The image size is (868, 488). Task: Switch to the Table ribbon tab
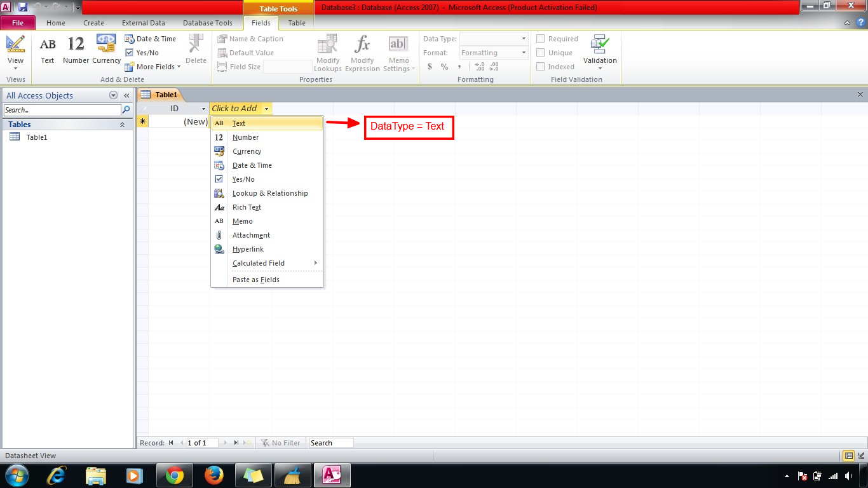click(x=296, y=22)
